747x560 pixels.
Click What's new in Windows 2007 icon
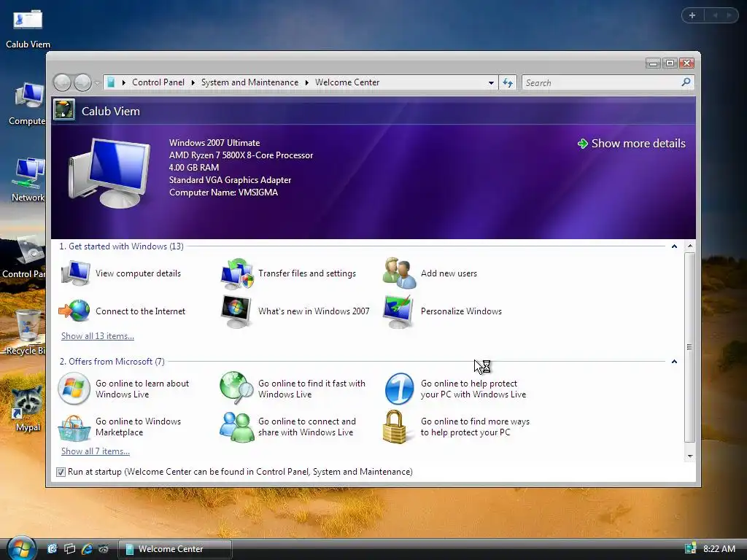tap(236, 311)
